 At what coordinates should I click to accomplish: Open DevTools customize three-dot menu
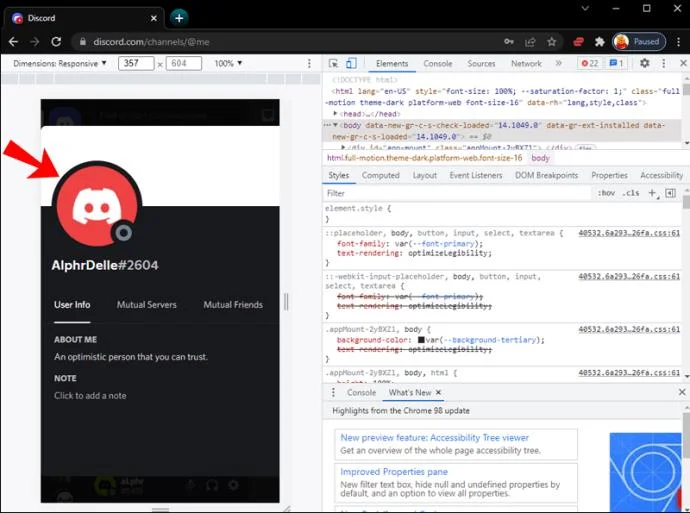click(x=664, y=63)
